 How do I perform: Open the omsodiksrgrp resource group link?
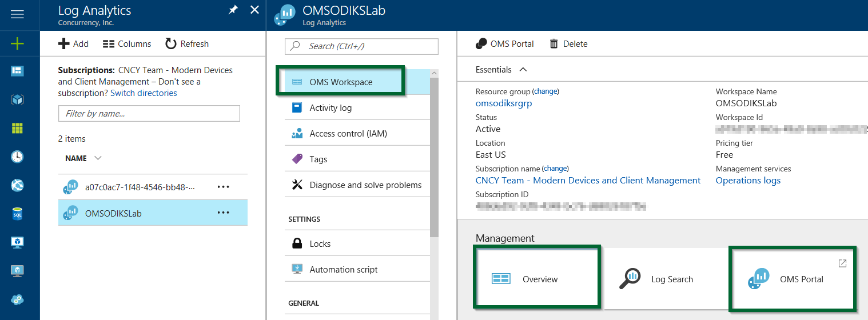(x=504, y=103)
